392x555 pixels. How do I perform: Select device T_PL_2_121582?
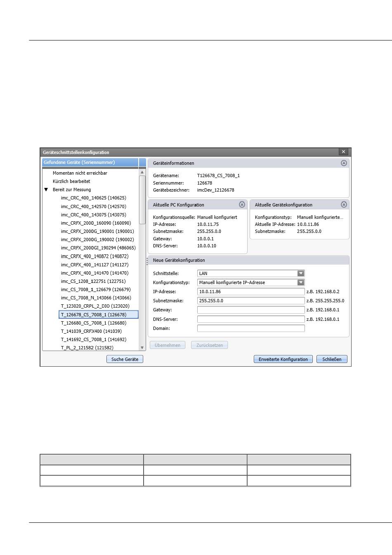[x=87, y=348]
